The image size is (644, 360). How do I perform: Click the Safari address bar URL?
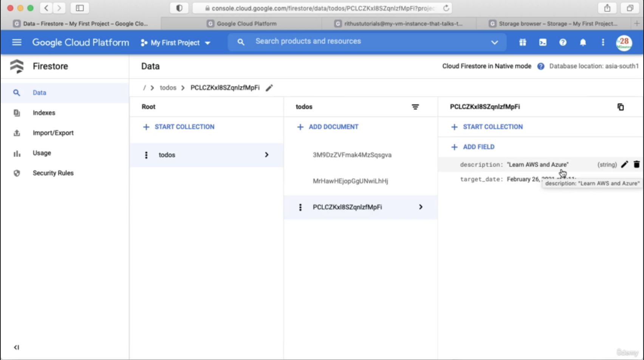(323, 8)
